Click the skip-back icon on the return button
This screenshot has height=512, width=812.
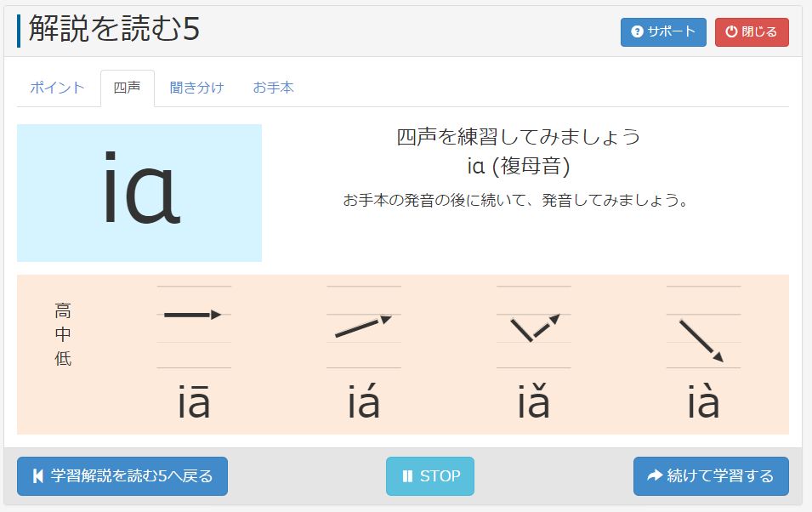38,476
